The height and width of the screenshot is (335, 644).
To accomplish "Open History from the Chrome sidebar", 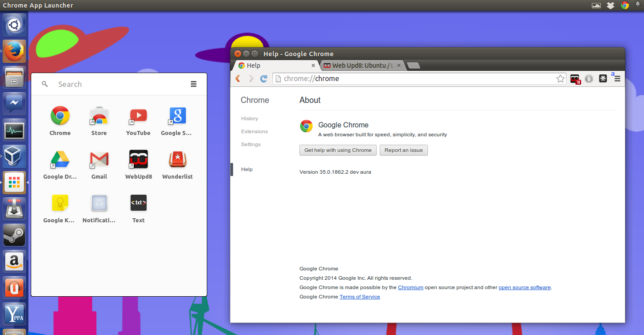I will 250,118.
